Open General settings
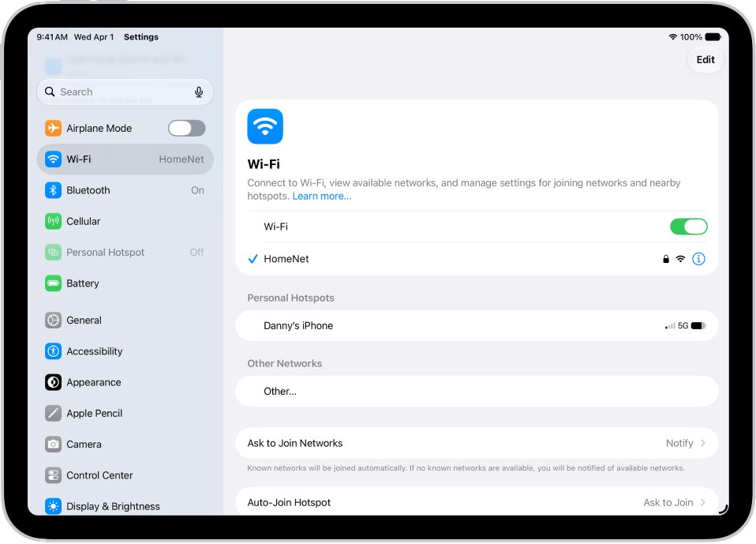756x544 pixels. (125, 321)
